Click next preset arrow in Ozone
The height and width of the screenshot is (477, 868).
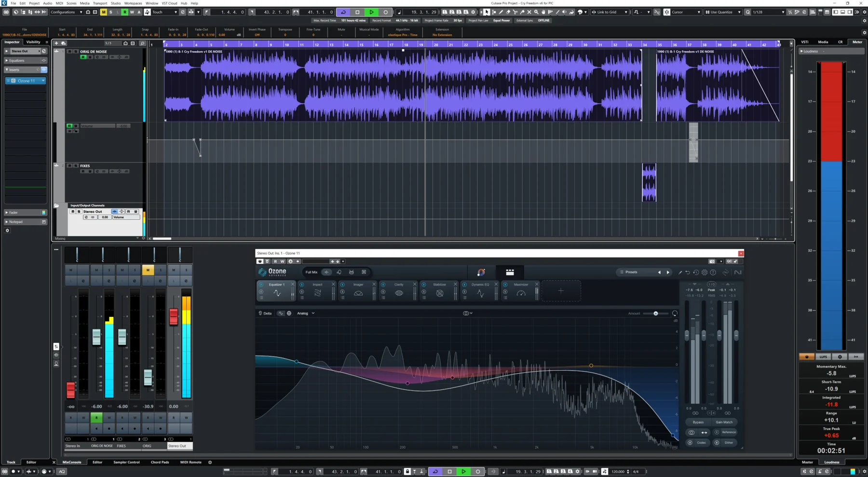pos(668,272)
